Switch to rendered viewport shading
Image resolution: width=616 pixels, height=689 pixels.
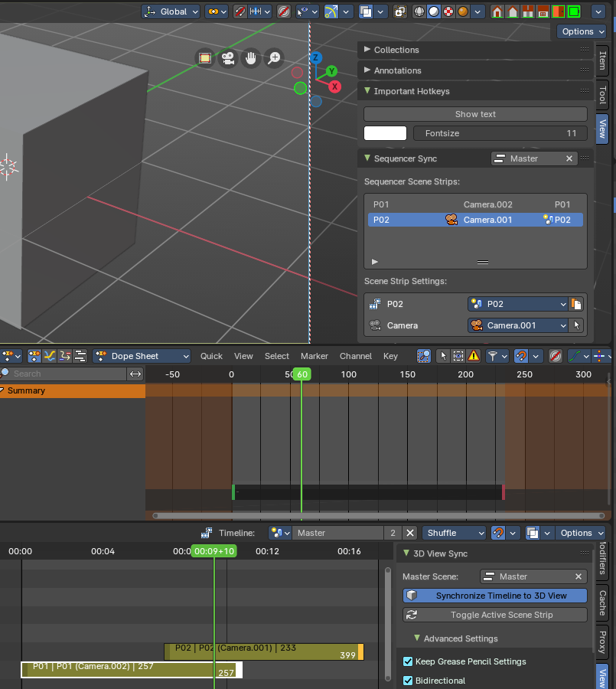[x=463, y=11]
